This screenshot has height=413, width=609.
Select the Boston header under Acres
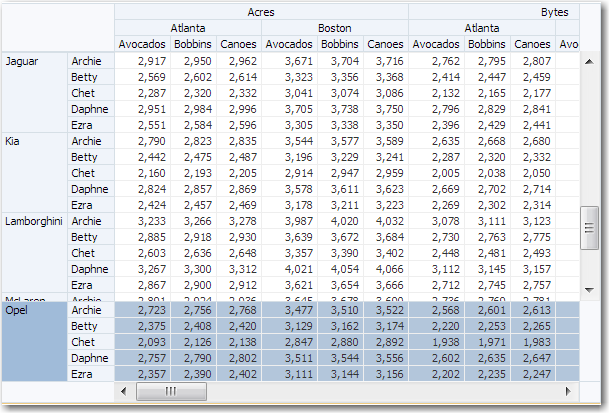[x=334, y=28]
